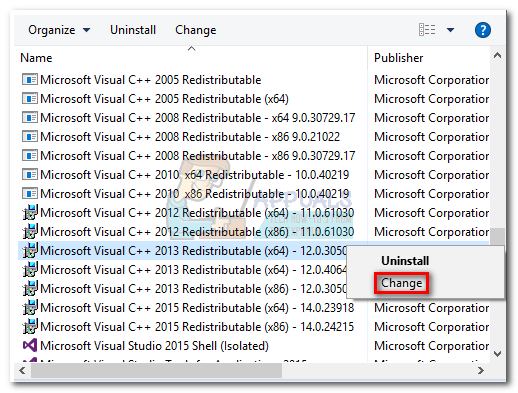Select Visual C++ 2008 Redistributable x86 9.0.21022

click(190, 137)
